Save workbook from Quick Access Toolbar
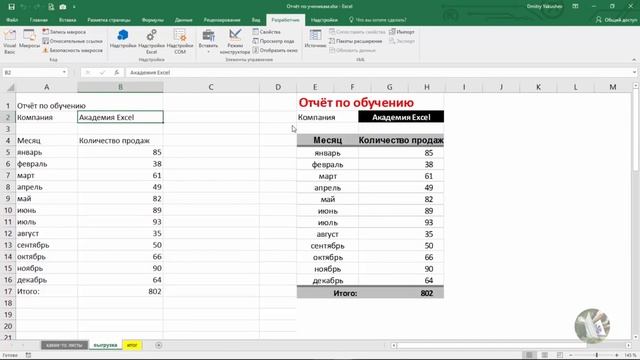The width and height of the screenshot is (640, 360). tap(11, 7)
